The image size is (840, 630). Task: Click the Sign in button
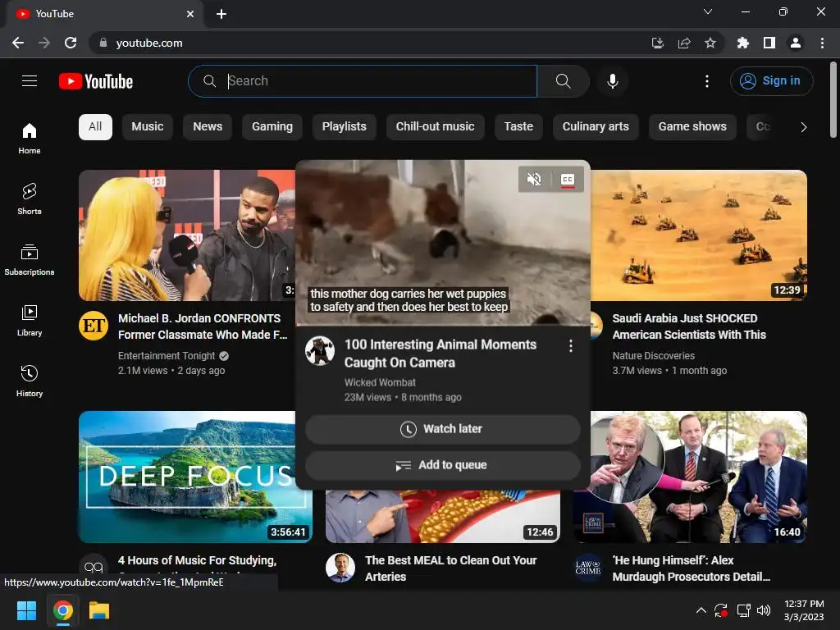pyautogui.click(x=771, y=81)
